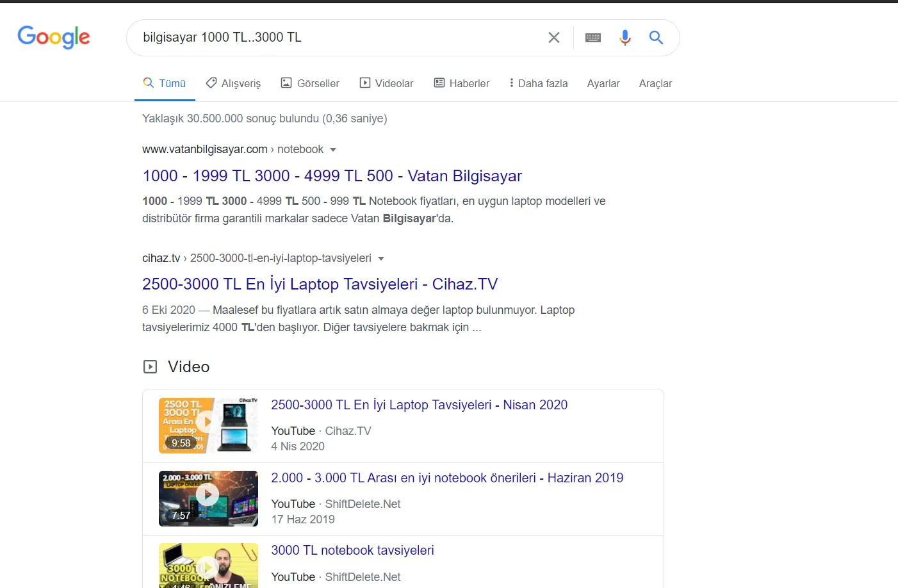
Task: Select the Tümü tab
Action: pyautogui.click(x=165, y=83)
